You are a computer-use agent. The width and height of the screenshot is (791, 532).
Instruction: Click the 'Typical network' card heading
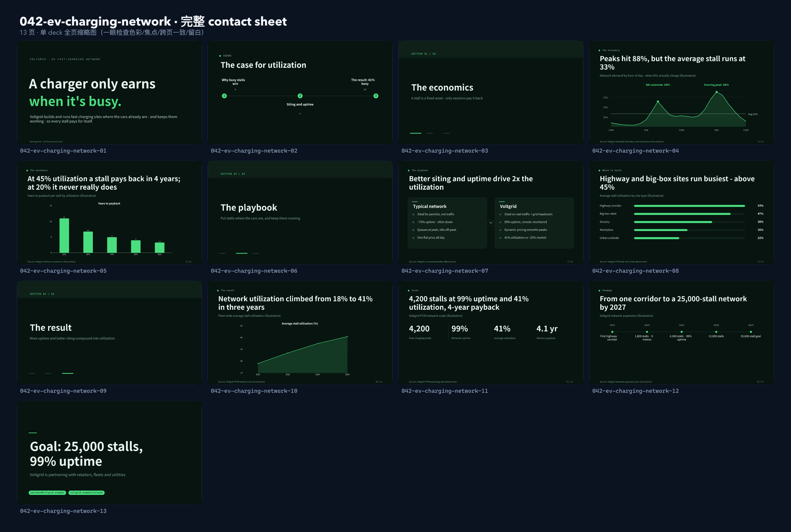pyautogui.click(x=430, y=206)
